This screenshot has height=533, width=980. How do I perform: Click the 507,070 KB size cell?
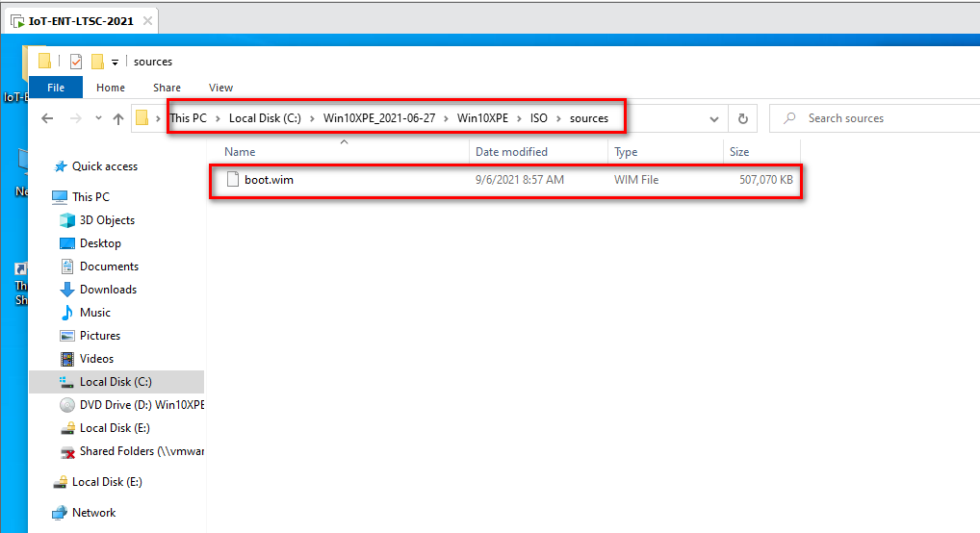pos(765,180)
